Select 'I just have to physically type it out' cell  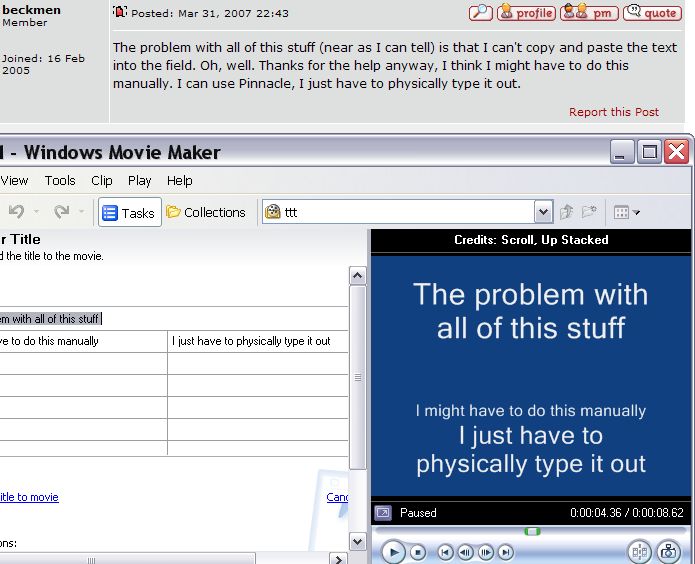coord(258,341)
